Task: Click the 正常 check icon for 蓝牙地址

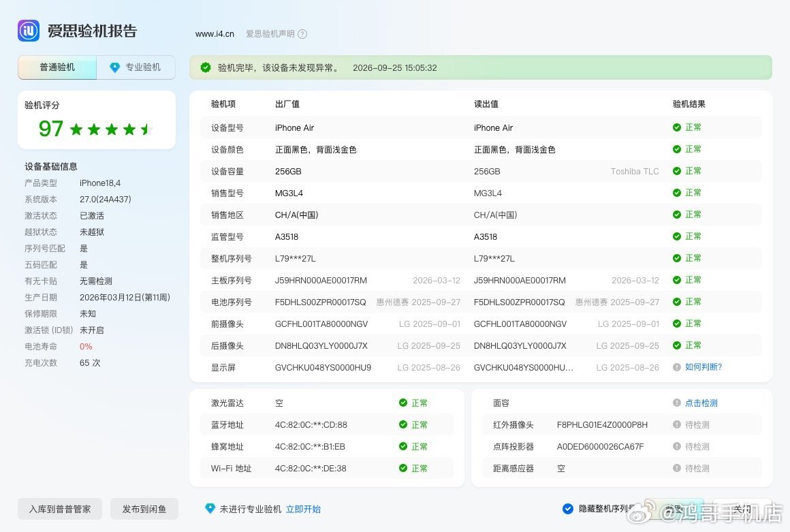Action: [402, 424]
